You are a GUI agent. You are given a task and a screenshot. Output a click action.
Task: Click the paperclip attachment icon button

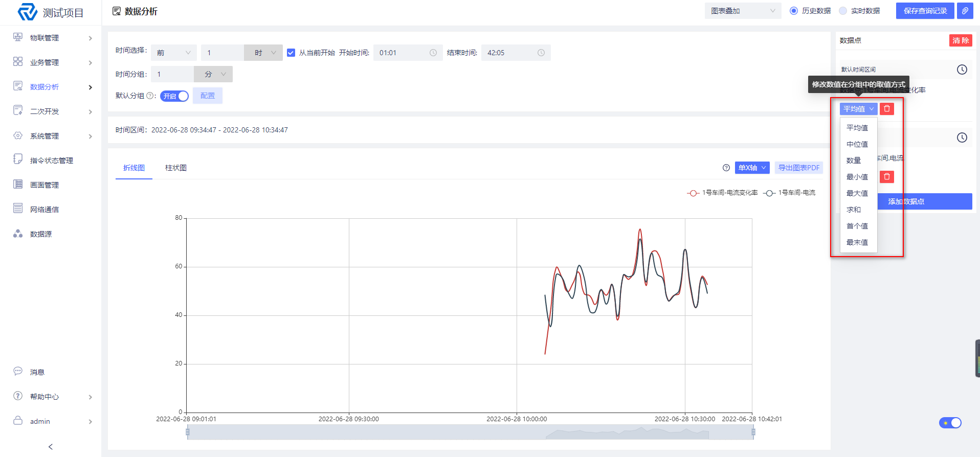(x=965, y=11)
